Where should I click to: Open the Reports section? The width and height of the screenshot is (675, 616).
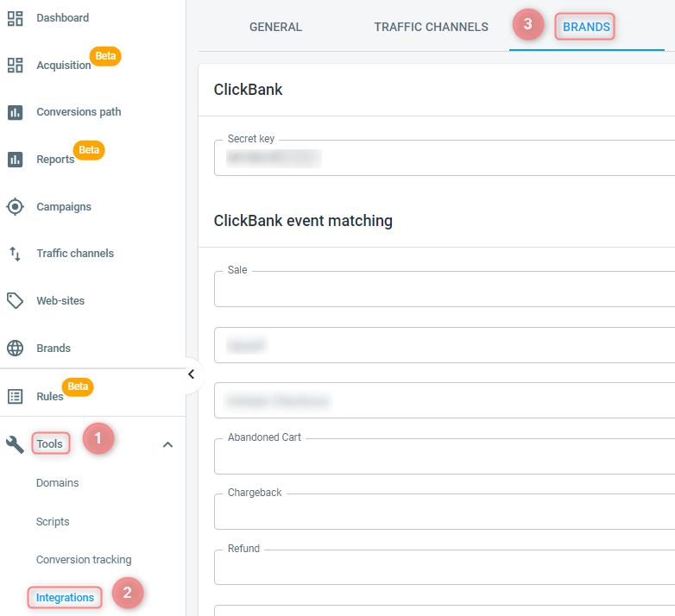[x=55, y=160]
